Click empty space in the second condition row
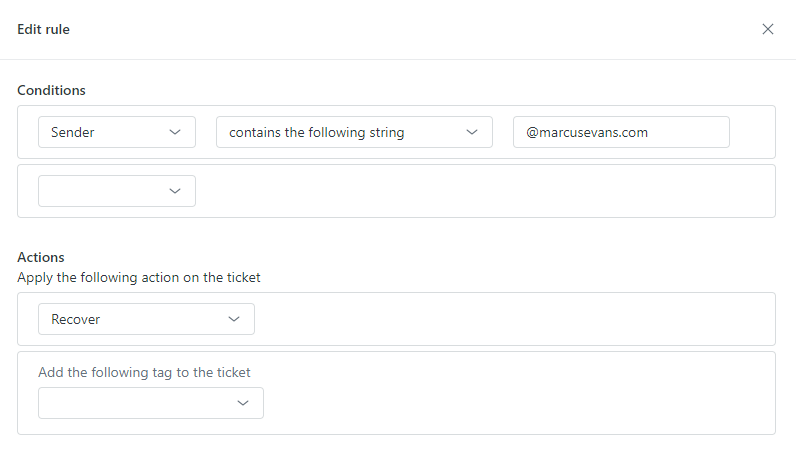This screenshot has height=453, width=796. (x=482, y=191)
